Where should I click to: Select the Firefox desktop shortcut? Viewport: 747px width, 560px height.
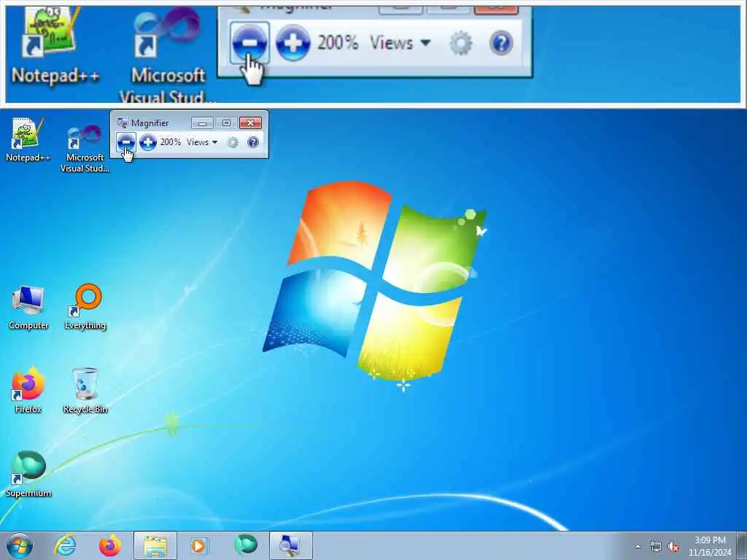28,390
